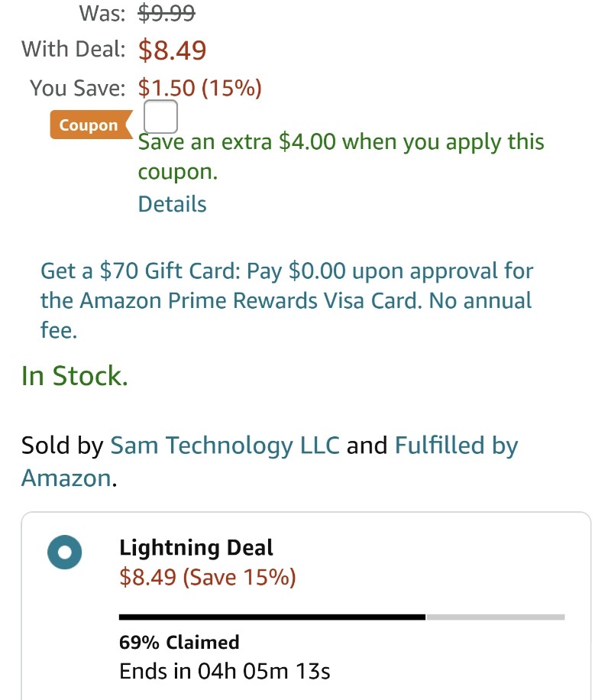Viewport: 611px width, 700px height.
Task: Click the $1.50 (15%) savings amount
Action: click(x=199, y=87)
